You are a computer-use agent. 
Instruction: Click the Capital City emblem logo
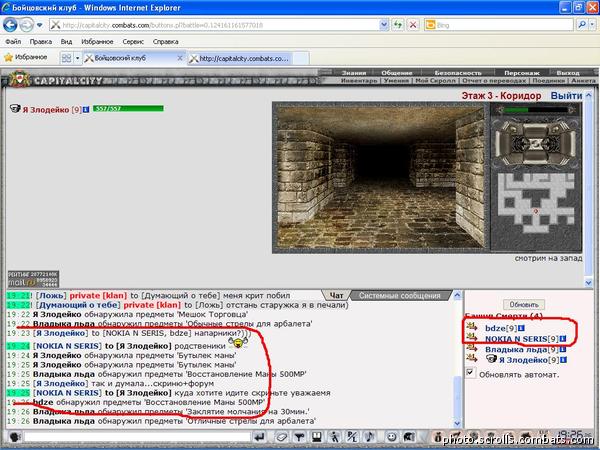(x=19, y=79)
